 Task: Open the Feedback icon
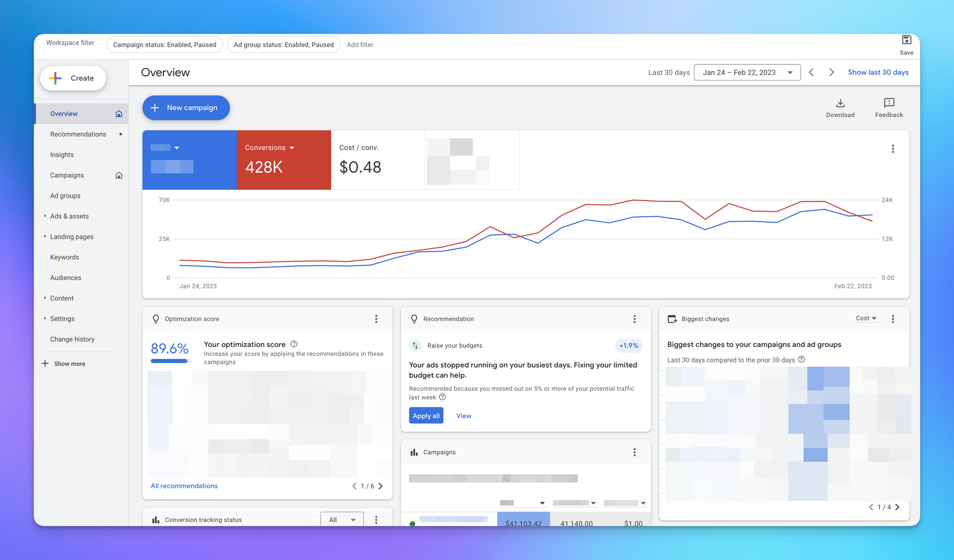click(889, 103)
